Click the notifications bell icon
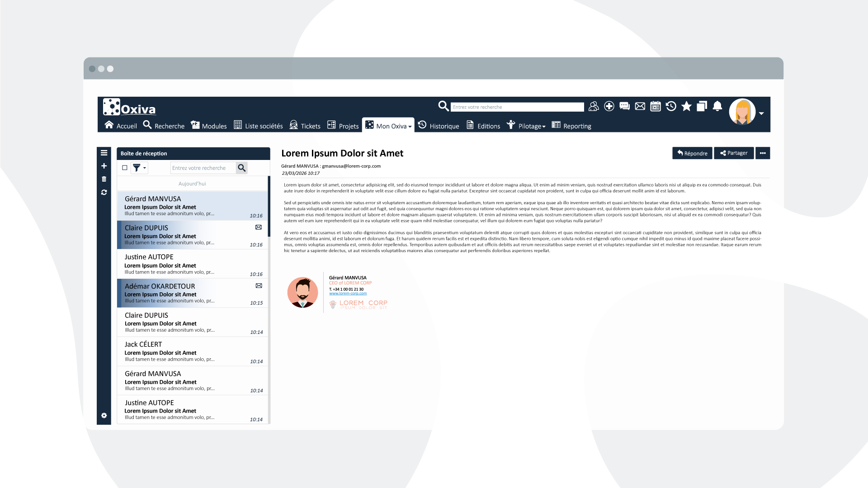 (717, 106)
